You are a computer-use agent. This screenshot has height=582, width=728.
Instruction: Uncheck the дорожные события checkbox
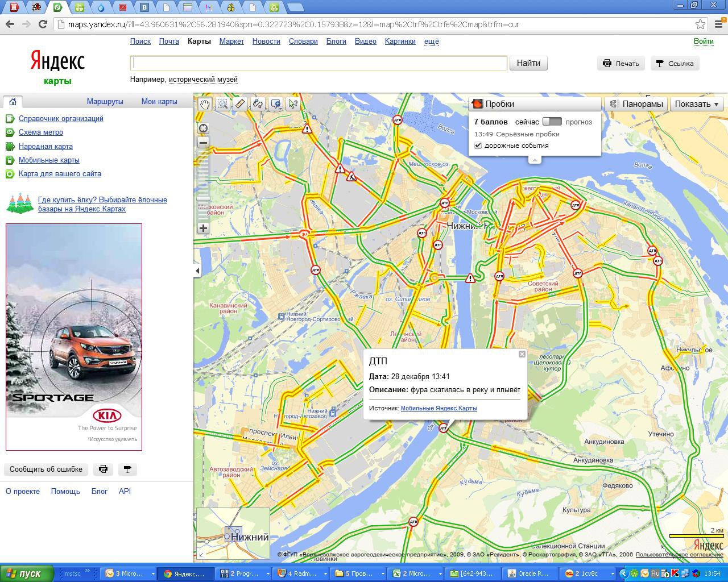[478, 145]
